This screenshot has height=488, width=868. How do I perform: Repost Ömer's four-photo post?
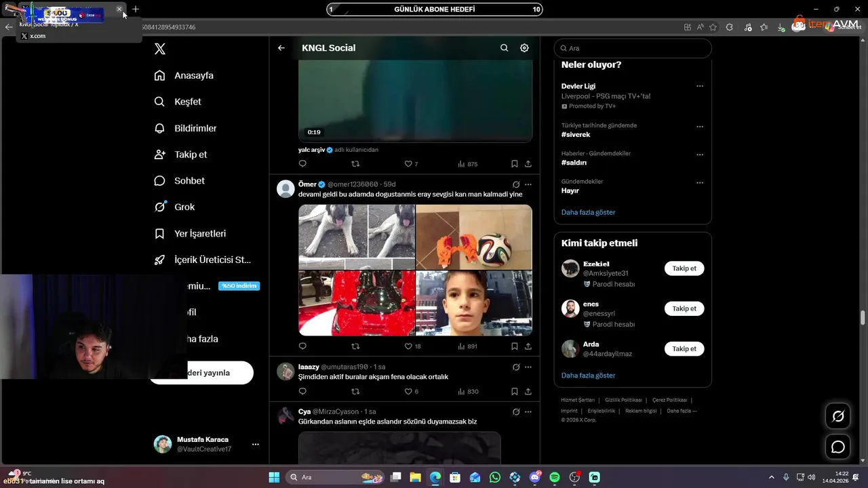pyautogui.click(x=355, y=346)
